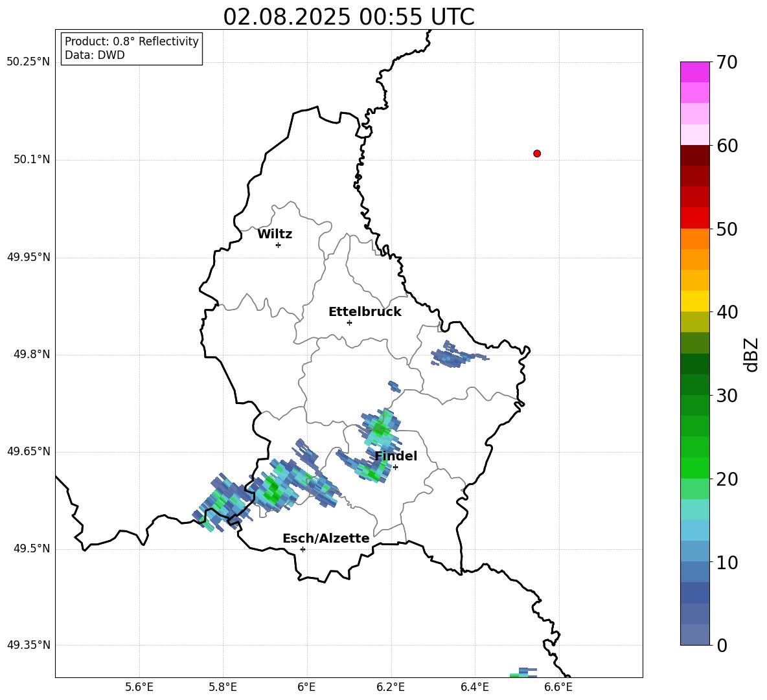Click the Findel location cross marker
Image resolution: width=767 pixels, height=700 pixels.
click(395, 468)
